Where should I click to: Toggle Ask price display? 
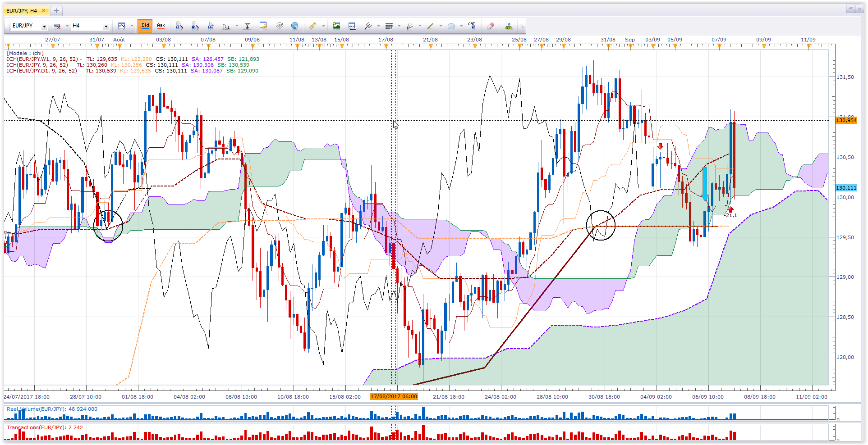pos(161,26)
